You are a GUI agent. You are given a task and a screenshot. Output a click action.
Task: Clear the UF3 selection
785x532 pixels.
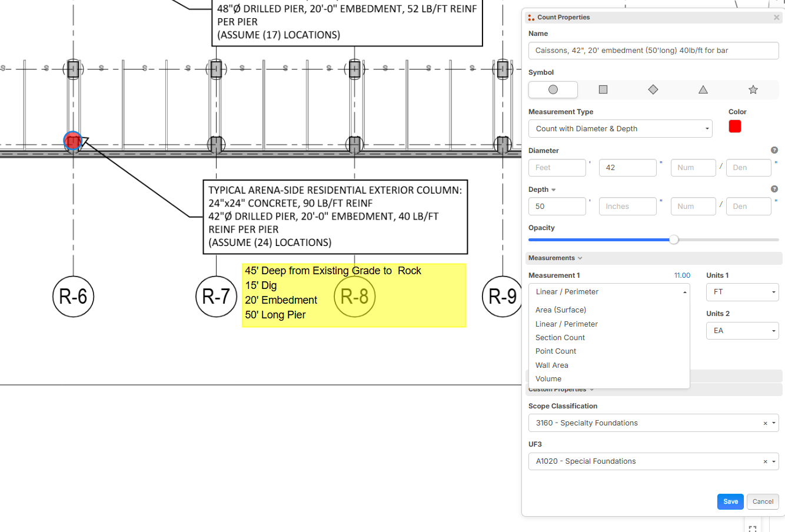765,461
